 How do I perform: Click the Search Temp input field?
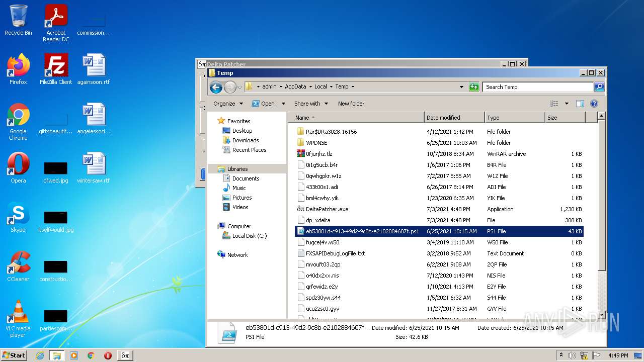coord(537,87)
